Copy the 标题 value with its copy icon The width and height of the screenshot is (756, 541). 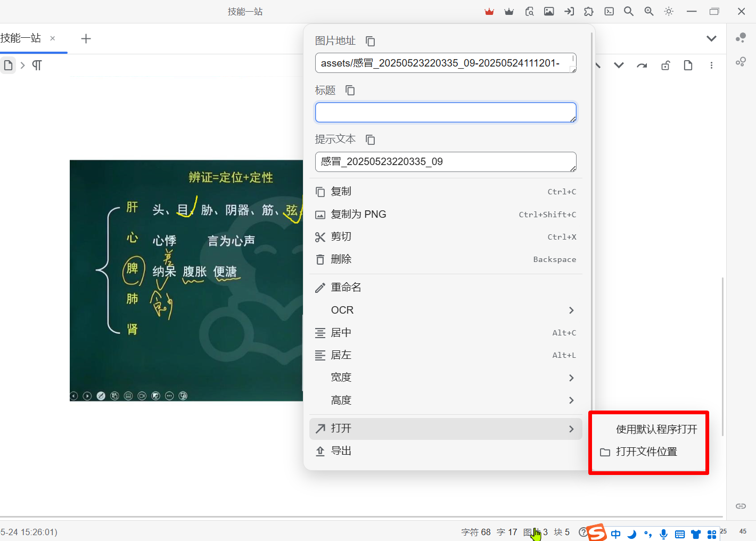point(350,91)
